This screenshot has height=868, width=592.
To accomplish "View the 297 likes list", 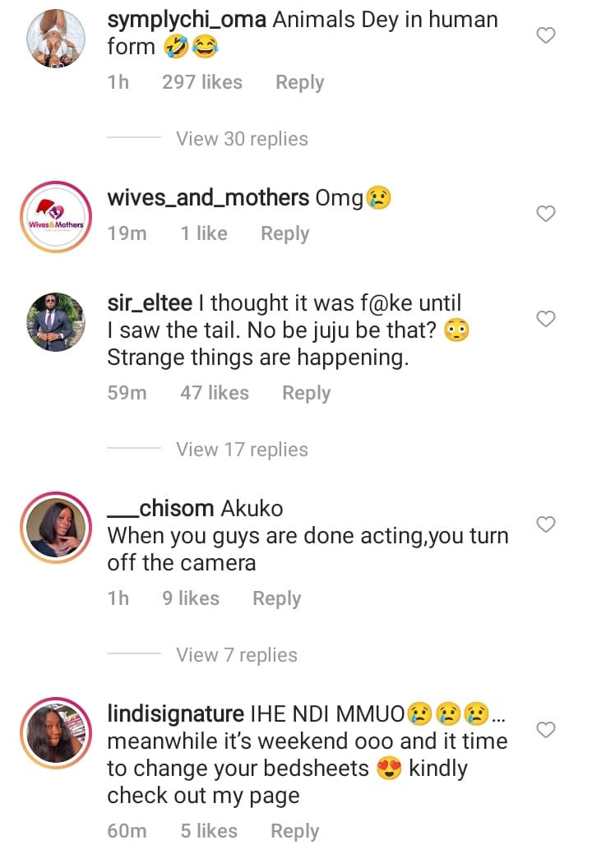I will tap(202, 82).
